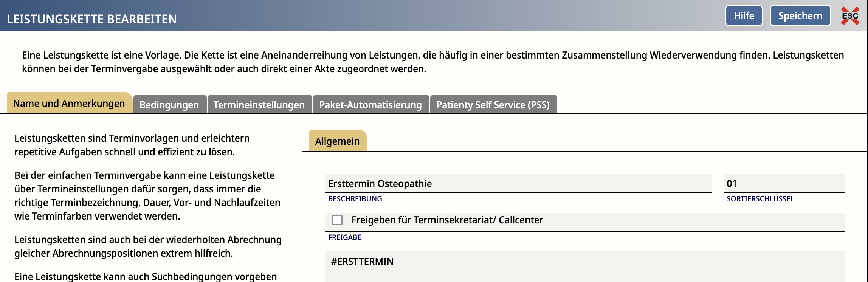Select the Allgemein sub-tab
The height and width of the screenshot is (282, 868).
pos(338,141)
